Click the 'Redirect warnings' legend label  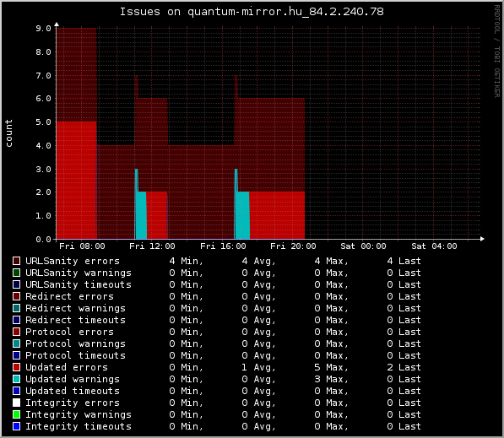[75, 308]
